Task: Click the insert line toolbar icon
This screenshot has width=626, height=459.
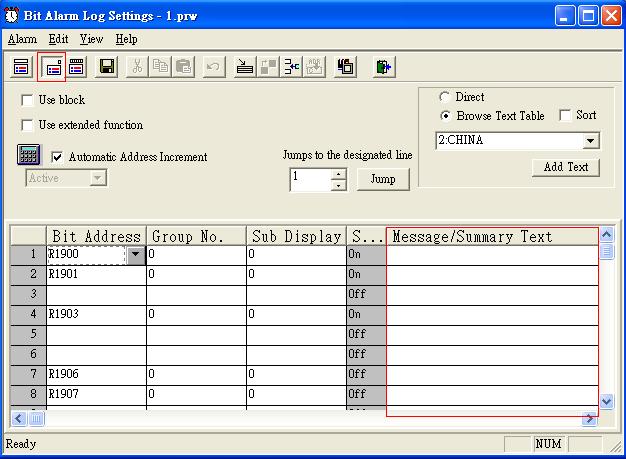Action: [x=245, y=67]
